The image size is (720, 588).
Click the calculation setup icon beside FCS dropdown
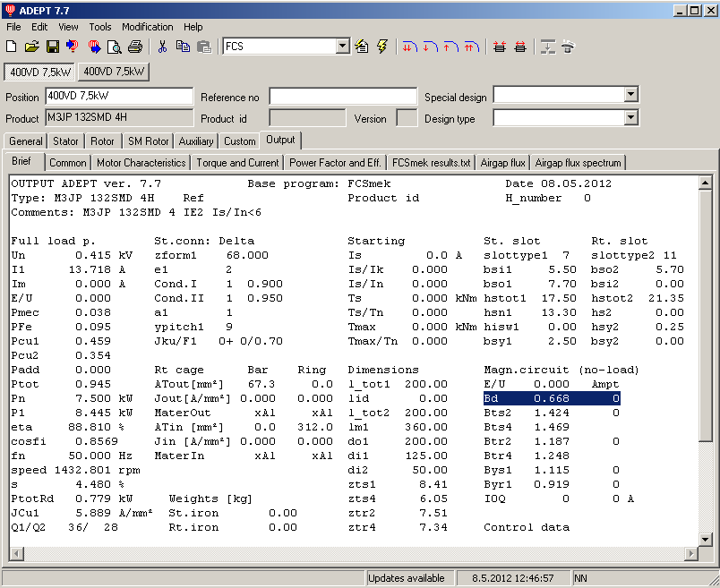362,47
